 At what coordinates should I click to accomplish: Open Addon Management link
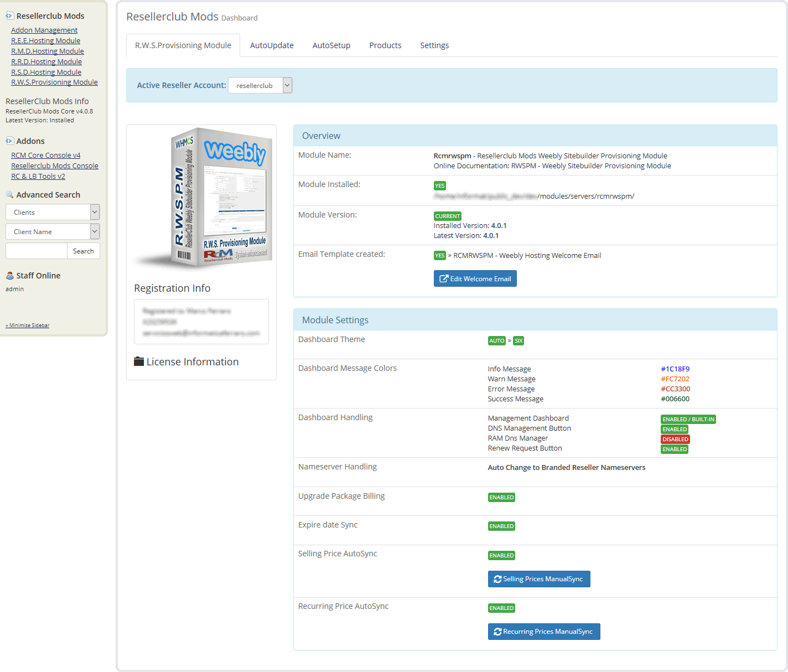click(x=44, y=30)
